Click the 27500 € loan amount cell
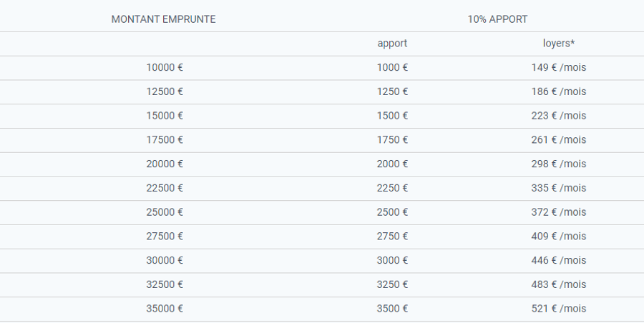The image size is (644, 323). pyautogui.click(x=165, y=237)
